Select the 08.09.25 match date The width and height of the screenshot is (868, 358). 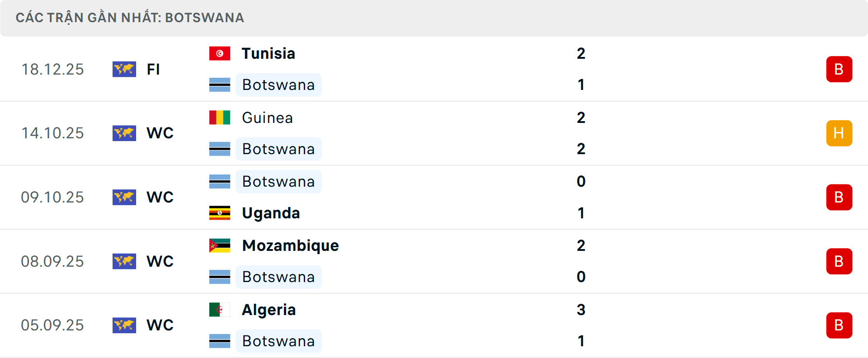pyautogui.click(x=52, y=261)
